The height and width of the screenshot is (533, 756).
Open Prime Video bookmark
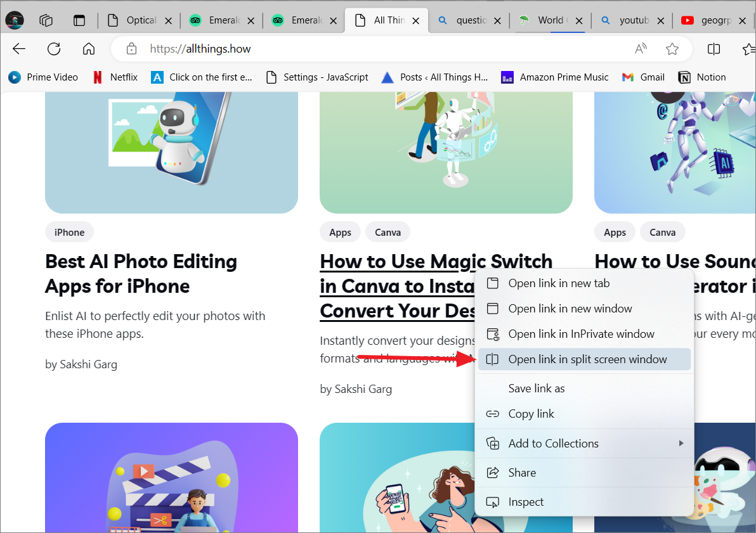[x=43, y=77]
